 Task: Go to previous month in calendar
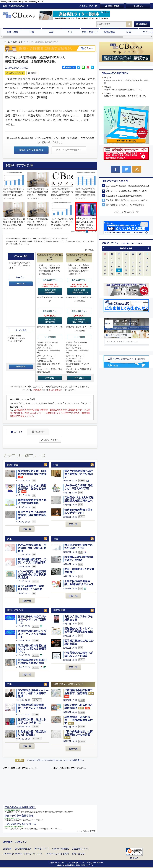tap(103, 248)
